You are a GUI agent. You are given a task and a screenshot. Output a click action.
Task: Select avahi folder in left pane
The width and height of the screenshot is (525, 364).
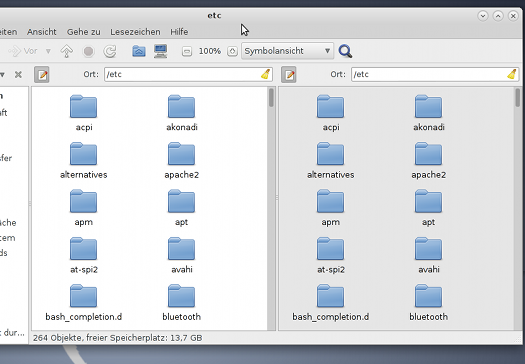pos(181,255)
